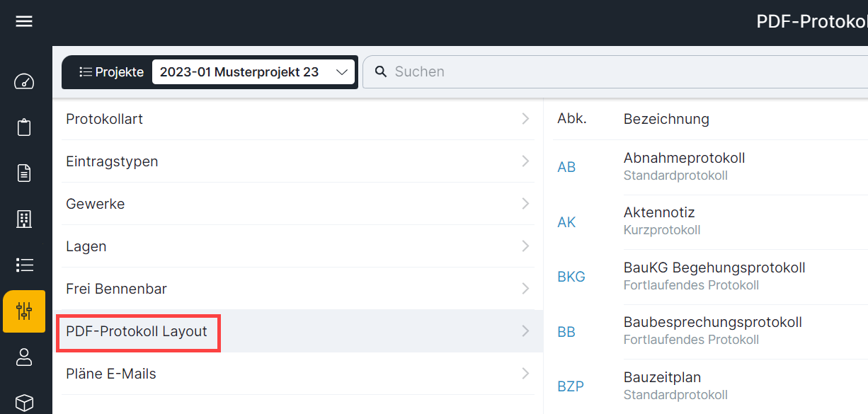Open the list icon in sidebar

24,265
